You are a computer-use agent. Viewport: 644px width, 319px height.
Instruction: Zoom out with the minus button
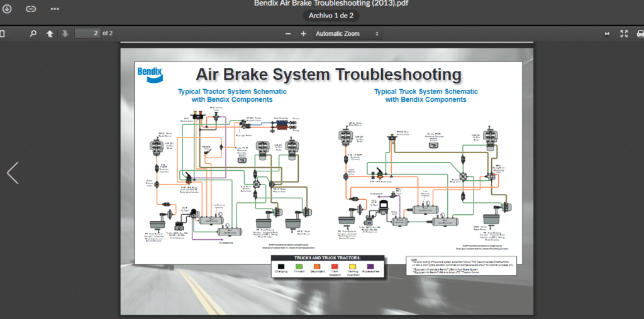click(288, 34)
